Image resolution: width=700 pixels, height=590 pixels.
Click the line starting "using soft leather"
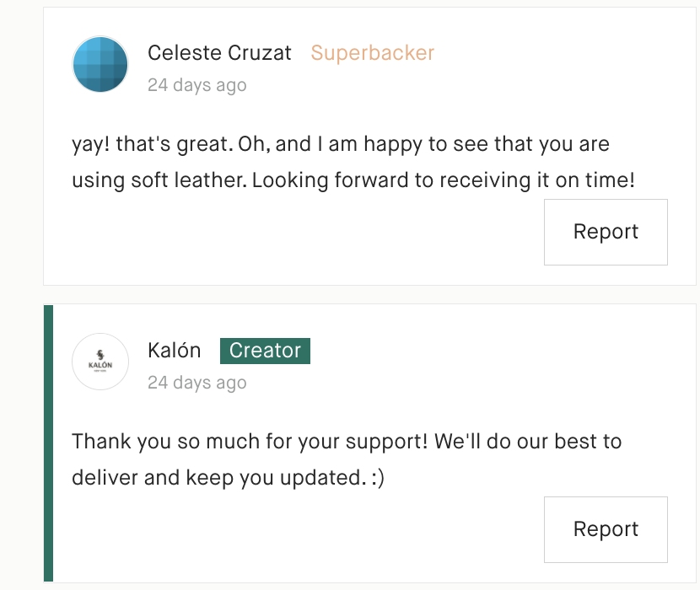pos(353,180)
